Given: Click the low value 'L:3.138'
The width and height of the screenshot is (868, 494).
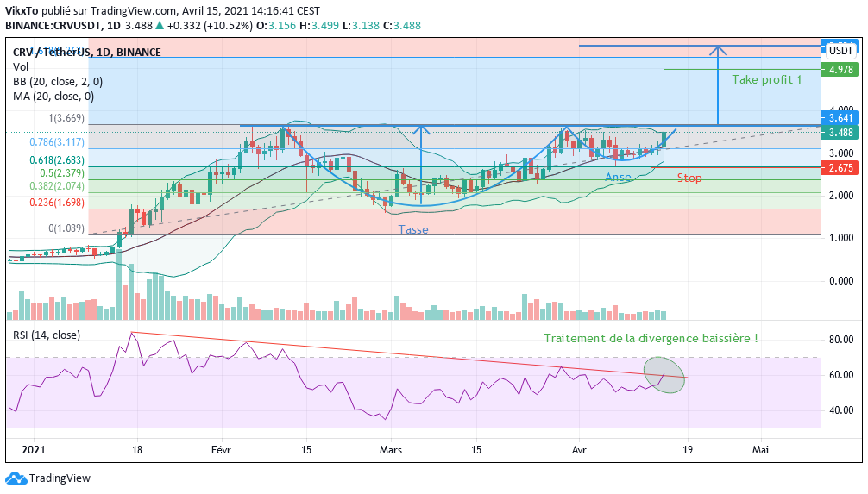Looking at the screenshot, I should click(x=361, y=26).
